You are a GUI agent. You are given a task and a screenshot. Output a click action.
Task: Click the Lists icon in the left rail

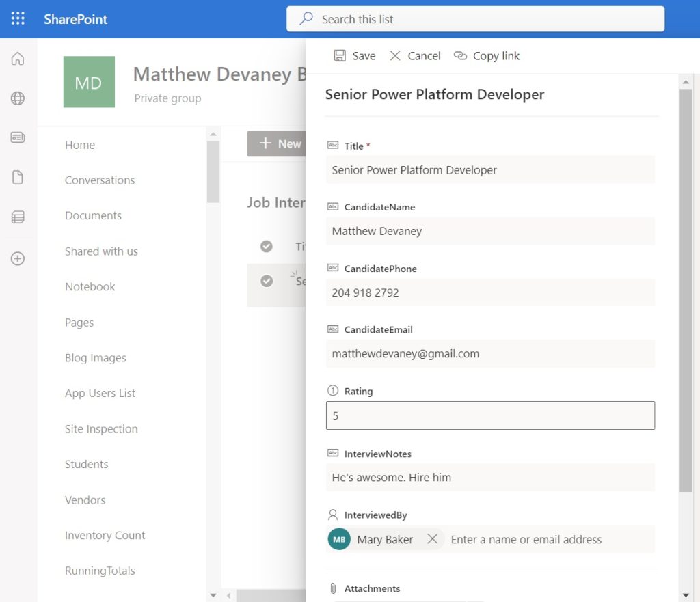18,218
